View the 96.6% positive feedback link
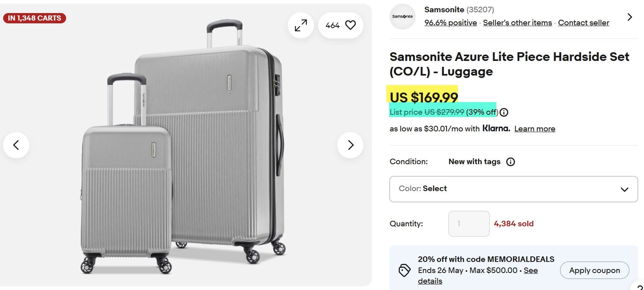The width and height of the screenshot is (644, 290). [450, 23]
